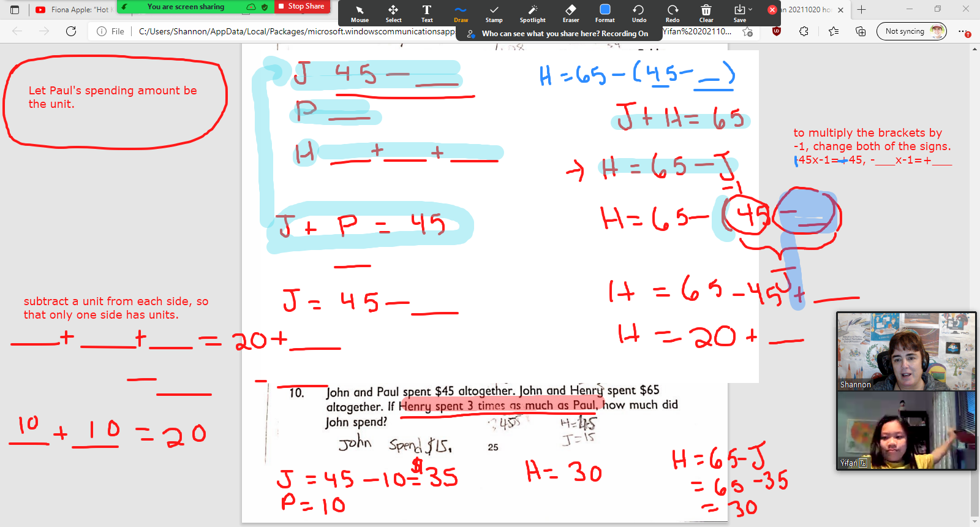The width and height of the screenshot is (980, 527).
Task: Click the green shield security icon
Action: pos(265,7)
